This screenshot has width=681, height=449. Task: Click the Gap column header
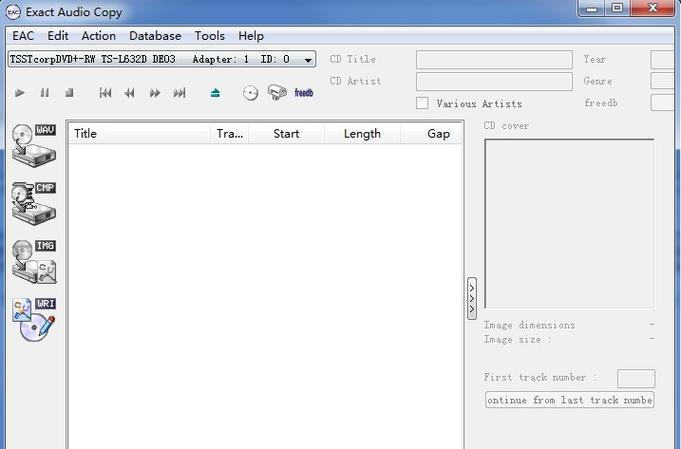tap(431, 134)
